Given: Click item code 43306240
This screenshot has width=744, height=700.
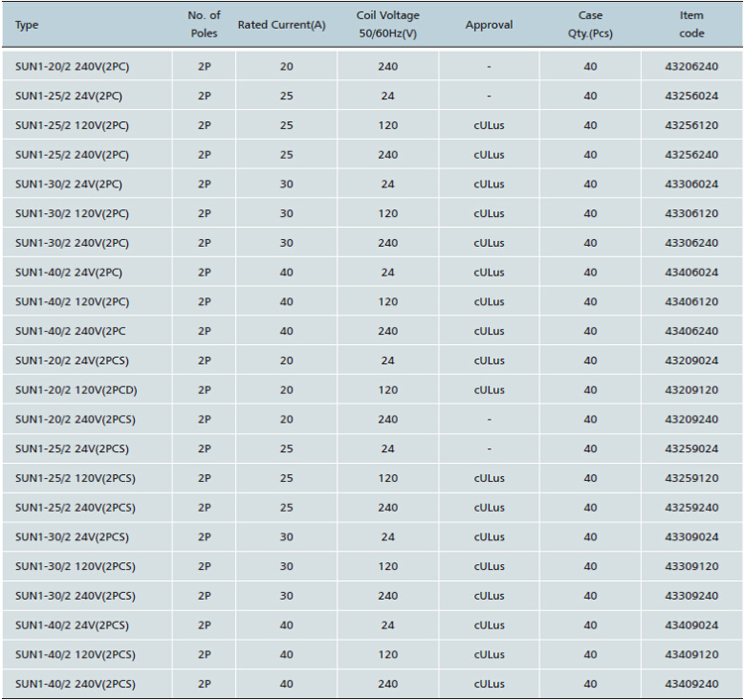Looking at the screenshot, I should (691, 243).
